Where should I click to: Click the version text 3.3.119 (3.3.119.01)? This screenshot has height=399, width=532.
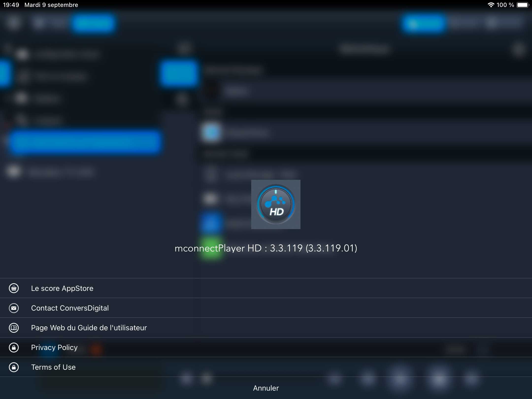[x=313, y=248]
